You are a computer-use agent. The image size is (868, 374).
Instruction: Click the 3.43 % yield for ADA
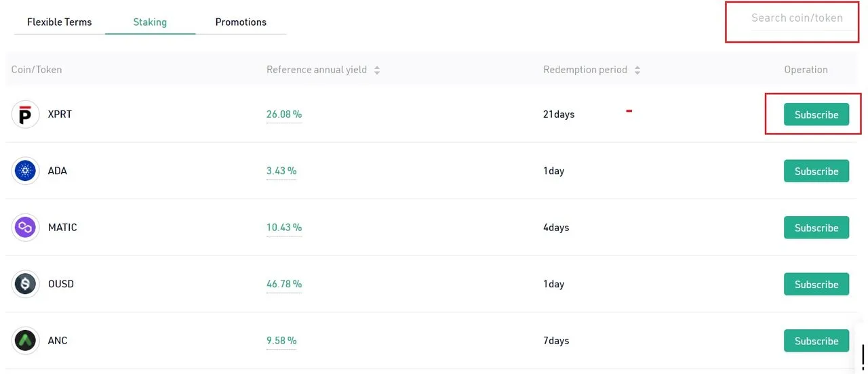pos(281,171)
